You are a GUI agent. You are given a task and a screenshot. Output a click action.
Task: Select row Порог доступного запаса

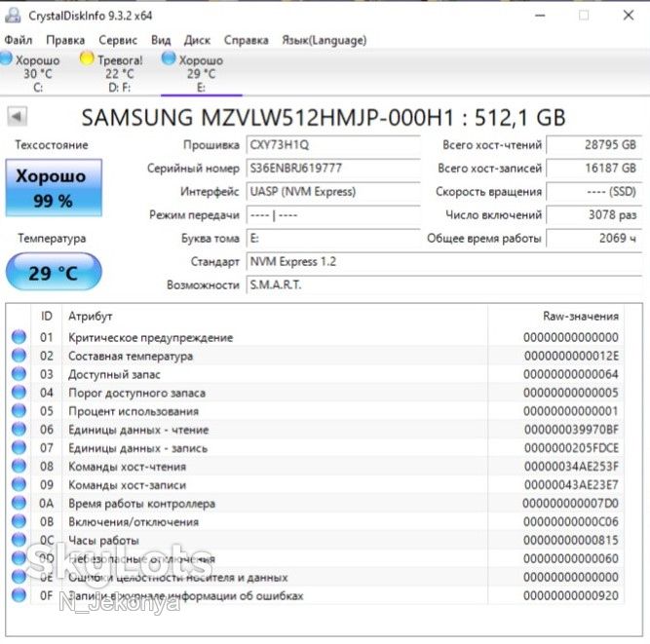coord(317,393)
